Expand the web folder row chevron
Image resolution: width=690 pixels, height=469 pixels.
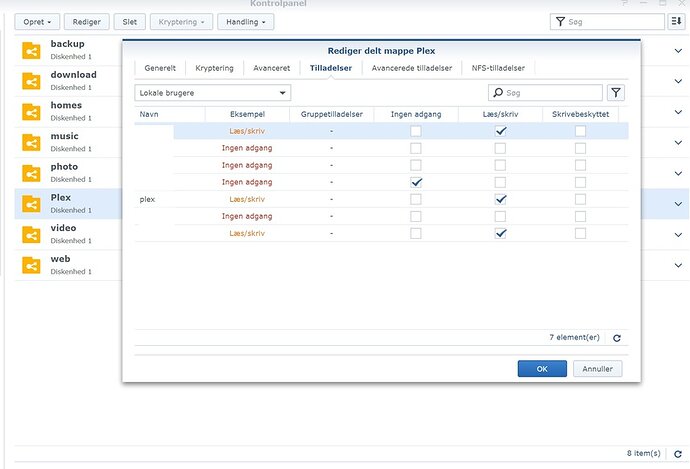click(x=678, y=265)
